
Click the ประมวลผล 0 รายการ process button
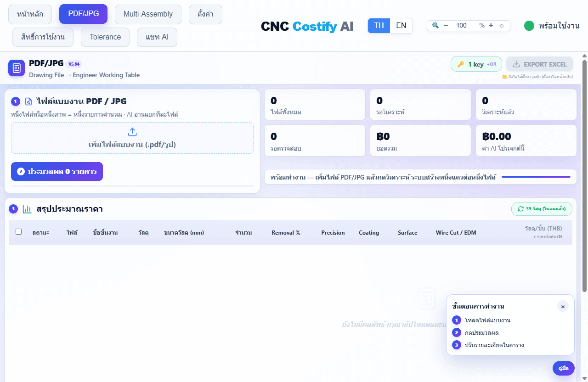pos(57,172)
